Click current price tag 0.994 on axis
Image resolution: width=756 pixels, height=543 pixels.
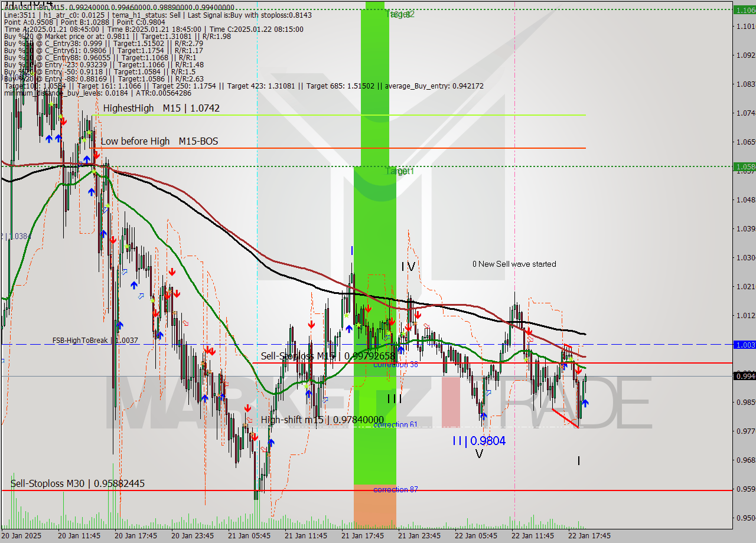744,376
